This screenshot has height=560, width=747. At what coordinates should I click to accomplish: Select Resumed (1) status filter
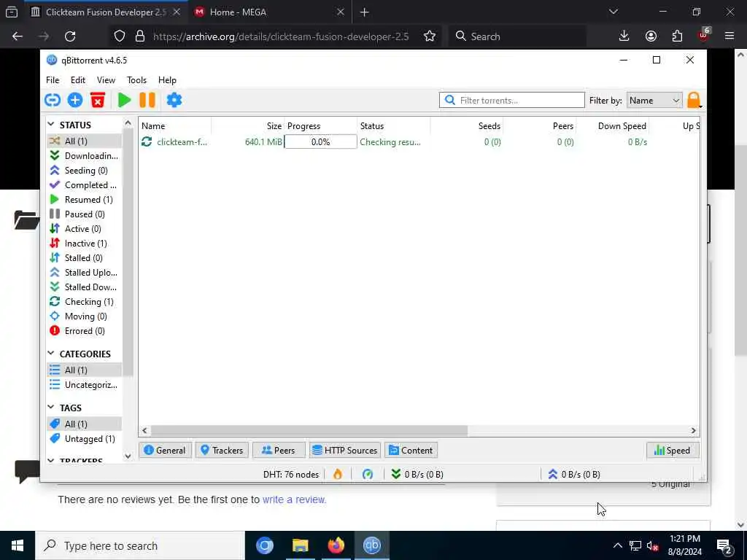85,200
